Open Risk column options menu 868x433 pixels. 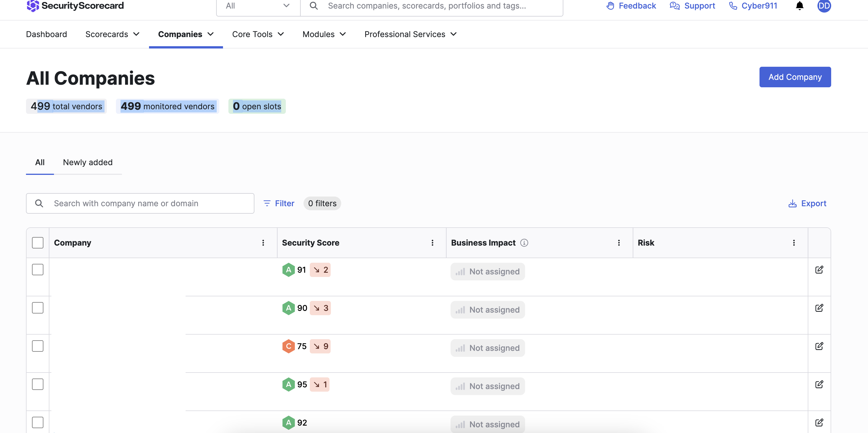793,243
